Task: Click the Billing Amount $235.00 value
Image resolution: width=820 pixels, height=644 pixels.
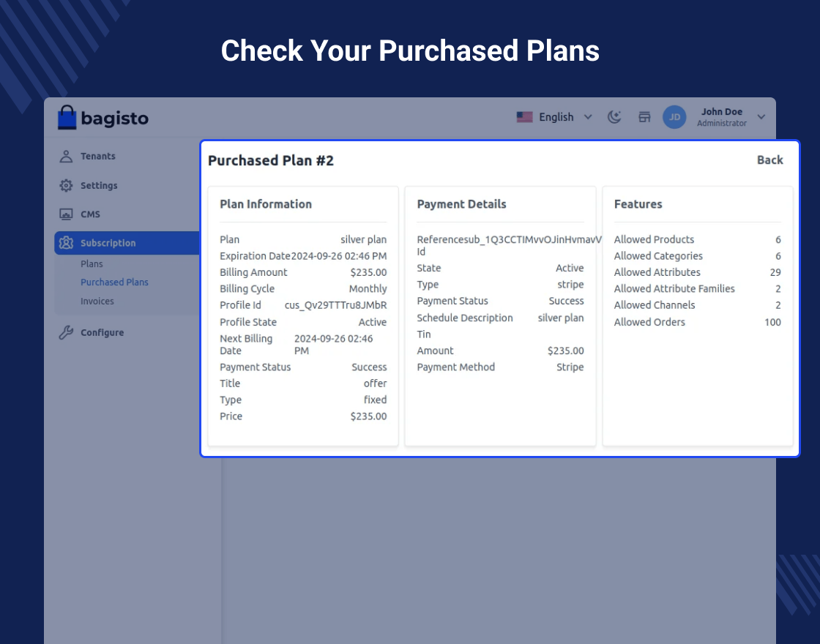Action: click(x=369, y=272)
